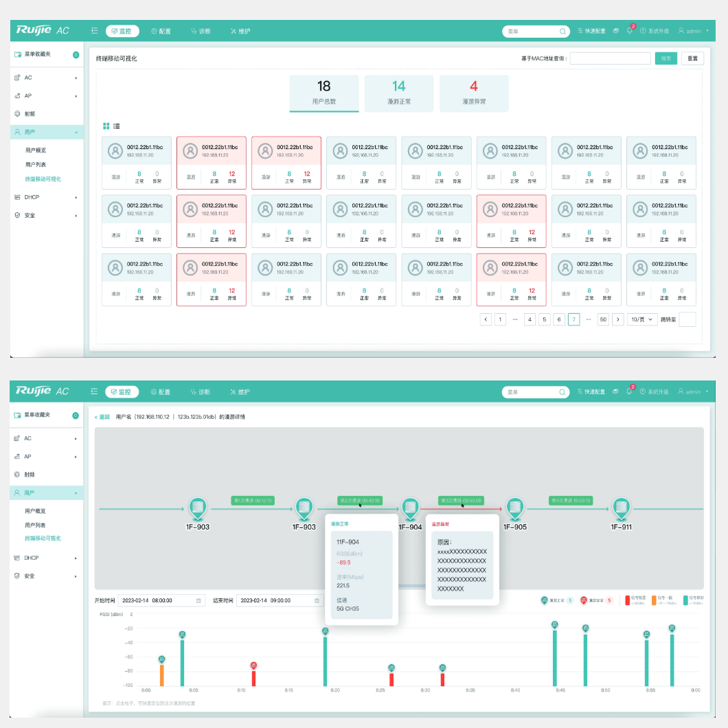The height and width of the screenshot is (728, 728).
Task: Click the MAC address query input field
Action: click(x=610, y=59)
